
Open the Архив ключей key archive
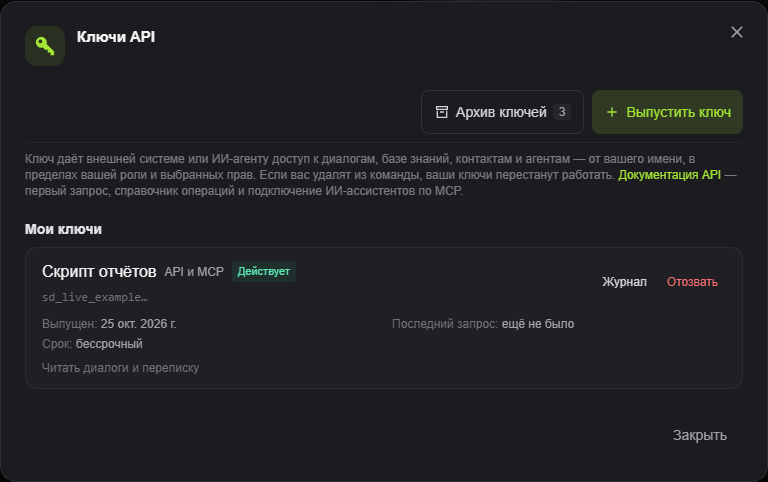[x=503, y=112]
